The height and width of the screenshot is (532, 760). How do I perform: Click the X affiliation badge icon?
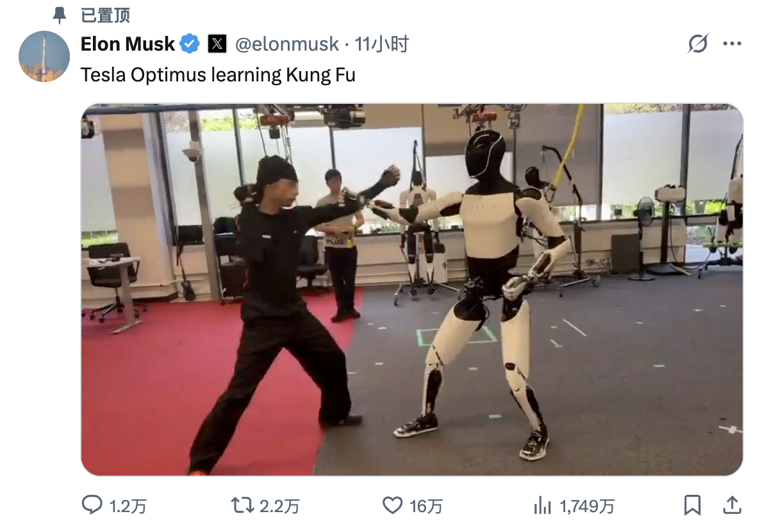tap(217, 44)
